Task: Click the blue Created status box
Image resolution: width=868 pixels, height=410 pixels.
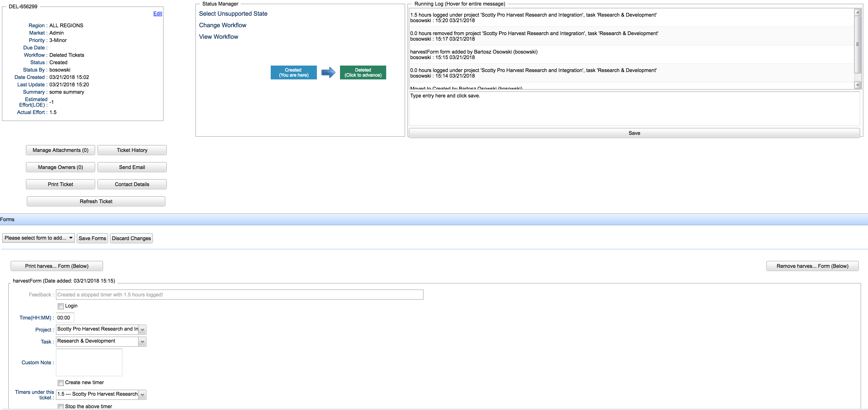Action: 293,72
